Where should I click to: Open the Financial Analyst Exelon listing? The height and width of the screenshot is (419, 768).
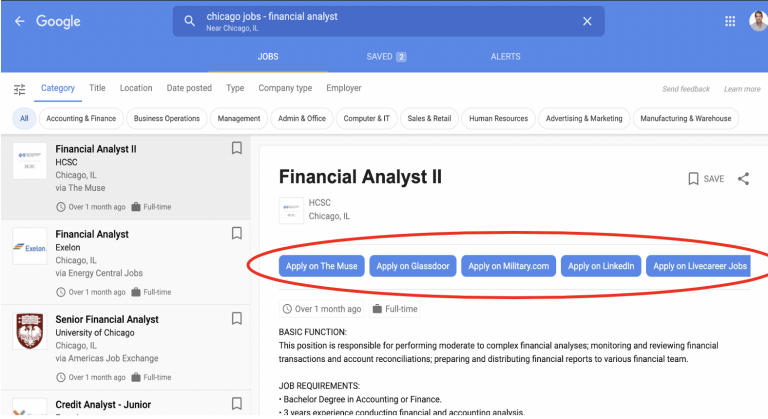point(125,263)
